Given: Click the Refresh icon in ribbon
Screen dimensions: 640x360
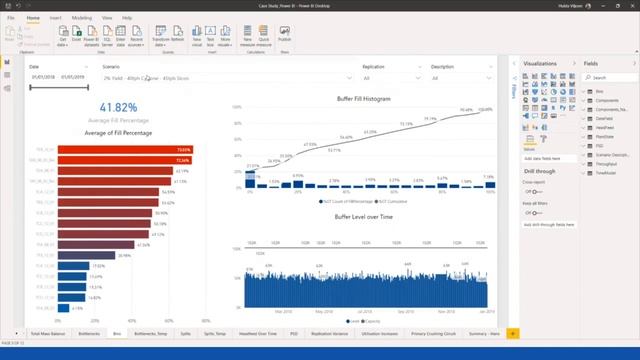Looking at the screenshot, I should click(x=178, y=33).
